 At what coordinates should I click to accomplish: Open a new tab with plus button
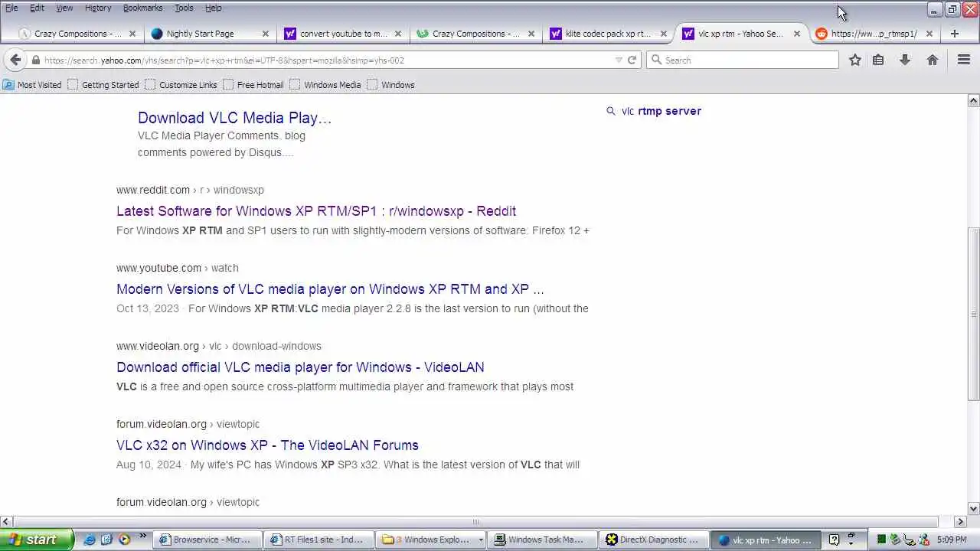coord(955,34)
